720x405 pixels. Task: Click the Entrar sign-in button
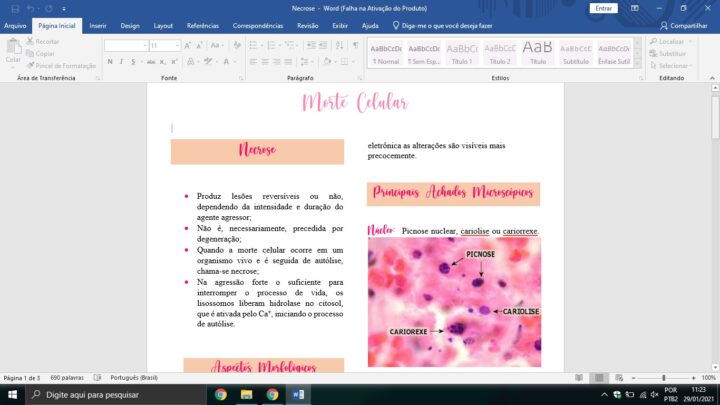tap(603, 8)
